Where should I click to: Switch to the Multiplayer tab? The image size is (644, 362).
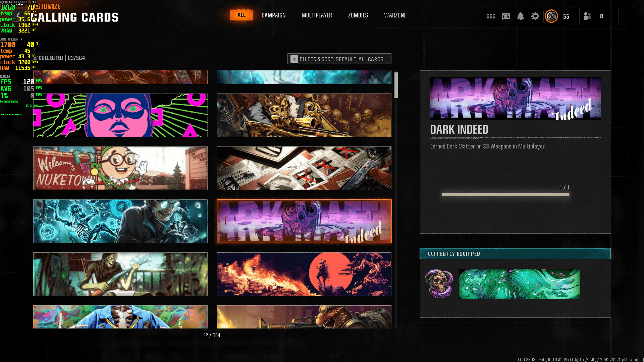317,15
